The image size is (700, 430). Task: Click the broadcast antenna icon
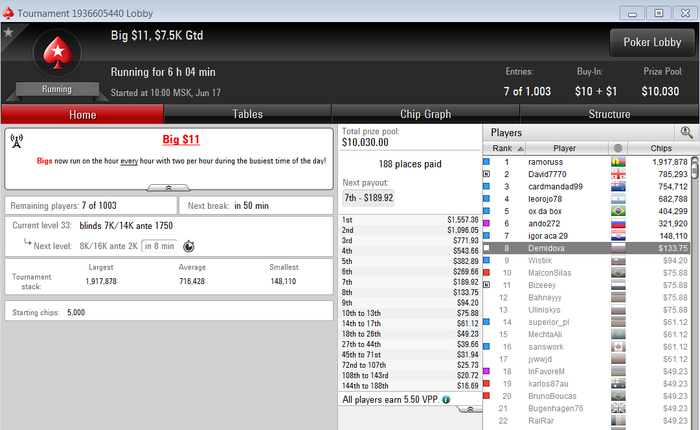point(17,141)
